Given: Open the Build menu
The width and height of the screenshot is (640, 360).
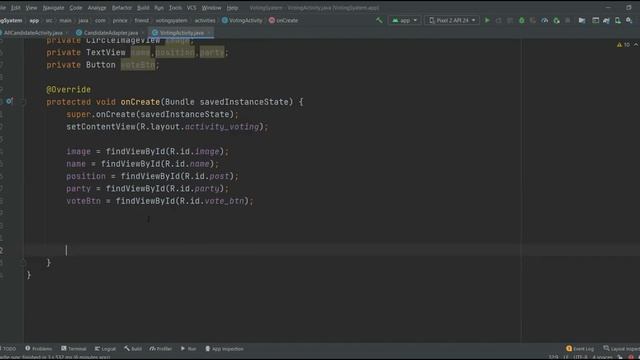Looking at the screenshot, I should click(143, 8).
